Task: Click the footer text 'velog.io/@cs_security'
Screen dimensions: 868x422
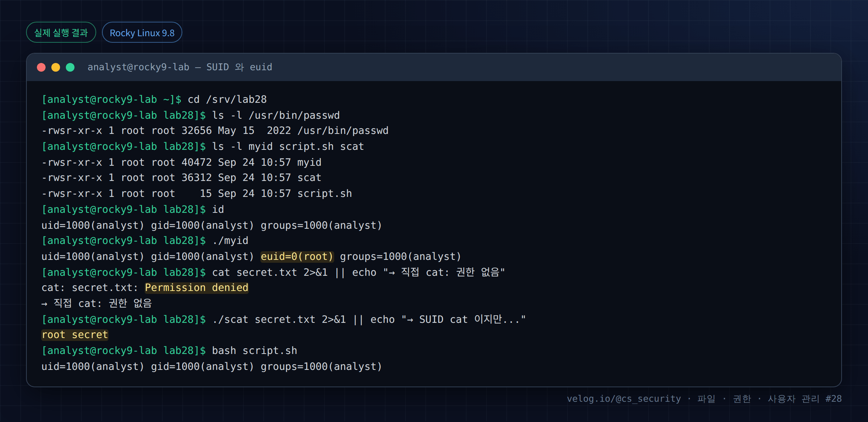Action: (x=624, y=399)
